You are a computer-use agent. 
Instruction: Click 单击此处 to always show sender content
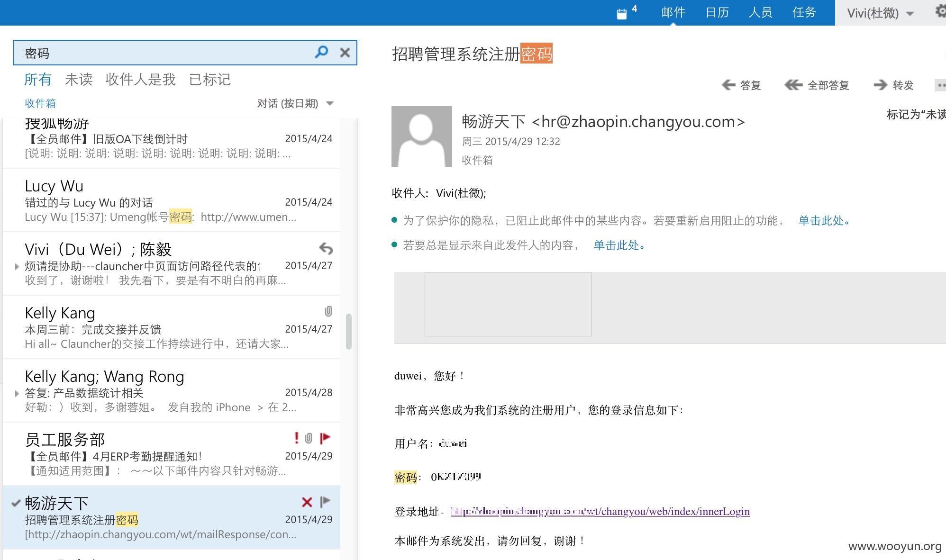pyautogui.click(x=619, y=245)
